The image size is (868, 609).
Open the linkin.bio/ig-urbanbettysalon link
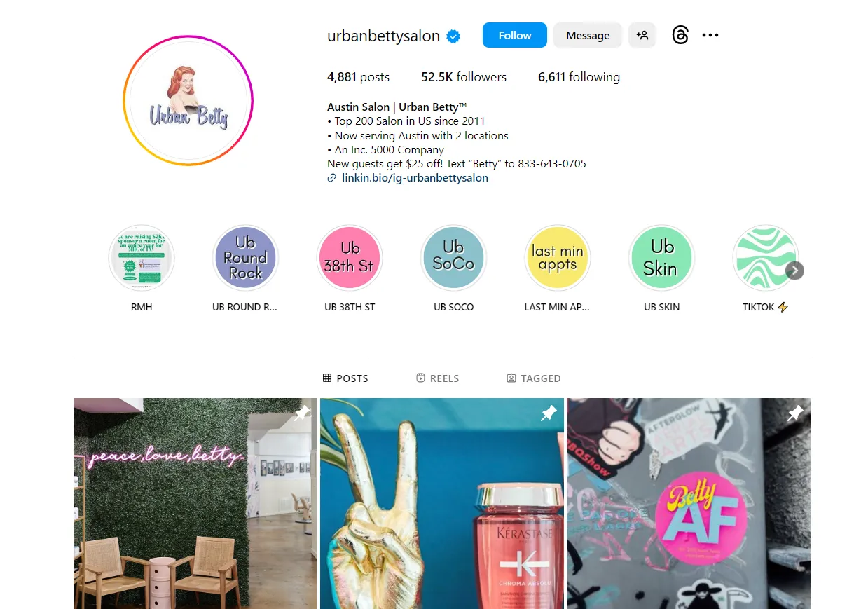(x=415, y=178)
